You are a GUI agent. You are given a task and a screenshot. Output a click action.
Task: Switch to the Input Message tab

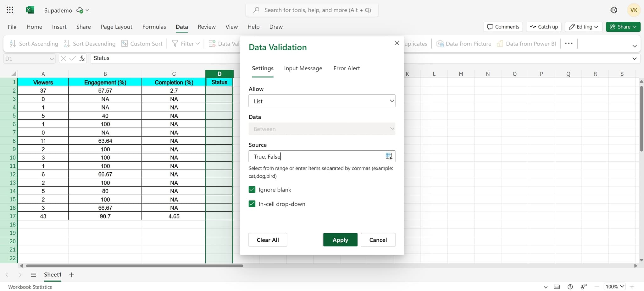[x=303, y=68]
